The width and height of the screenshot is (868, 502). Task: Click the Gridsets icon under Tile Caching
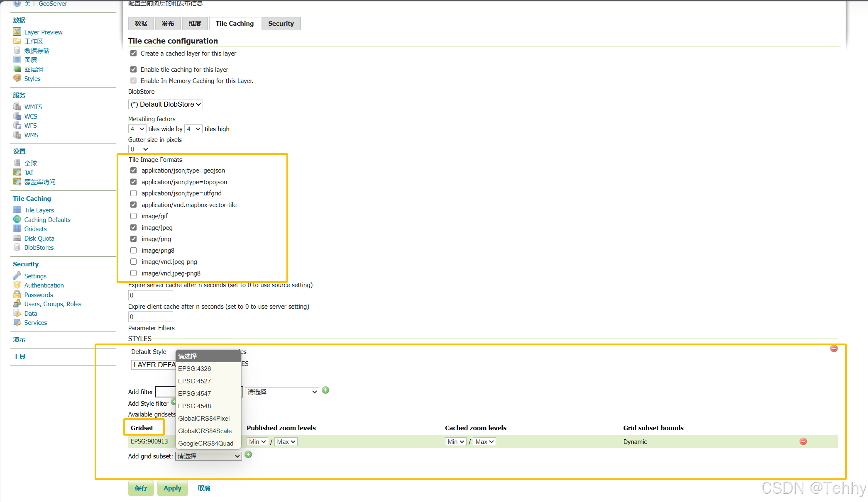tap(17, 229)
